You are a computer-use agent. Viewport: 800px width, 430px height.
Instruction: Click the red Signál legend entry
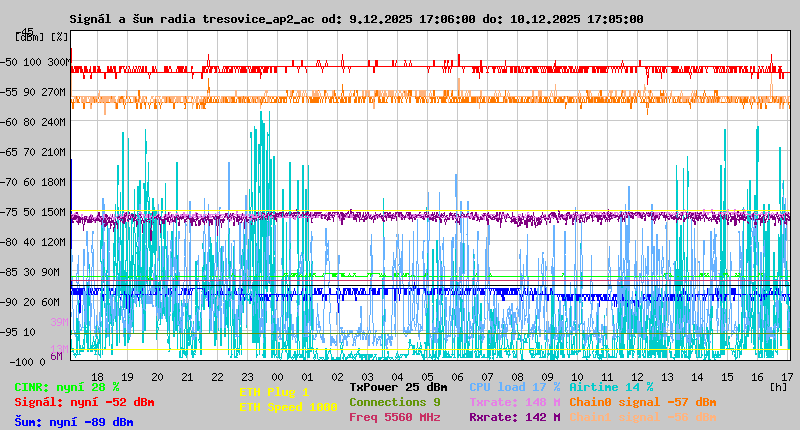click(84, 402)
